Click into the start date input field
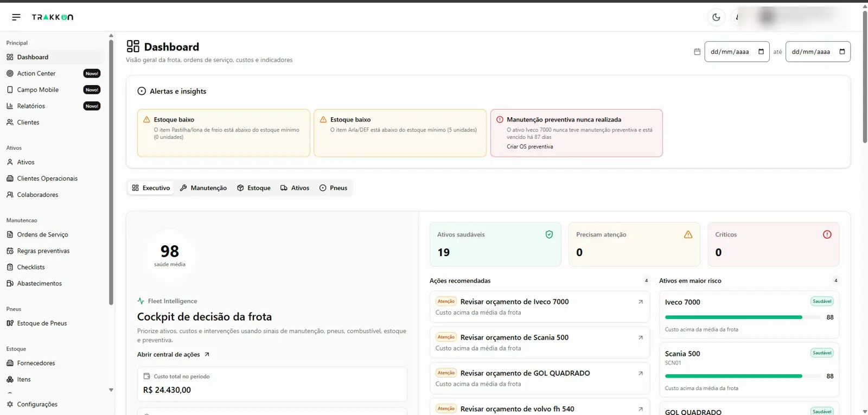 pos(737,52)
